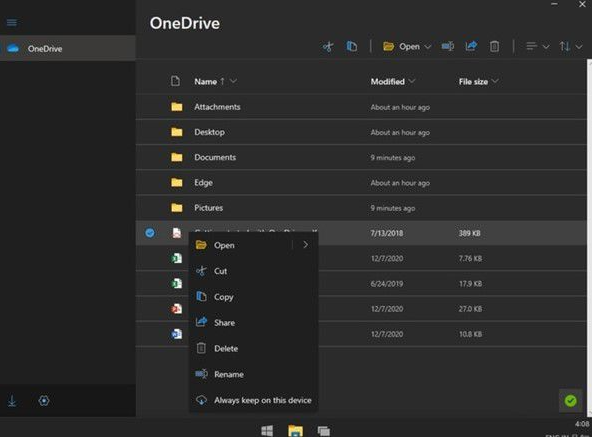Choose Delete in the context menu

click(x=253, y=348)
